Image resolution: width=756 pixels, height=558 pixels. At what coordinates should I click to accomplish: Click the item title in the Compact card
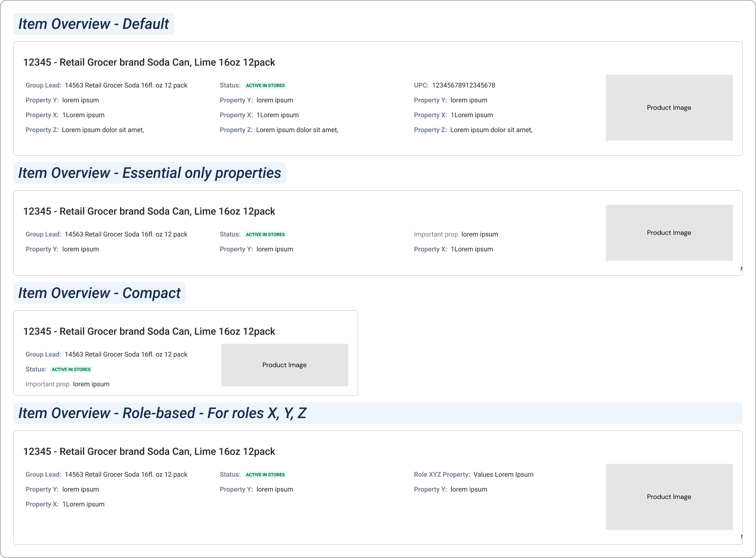(149, 331)
